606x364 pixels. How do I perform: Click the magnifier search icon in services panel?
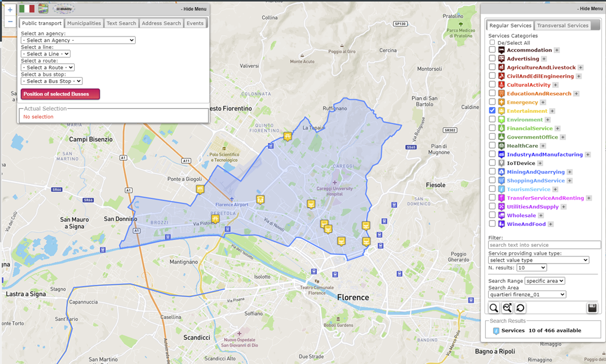click(x=494, y=308)
